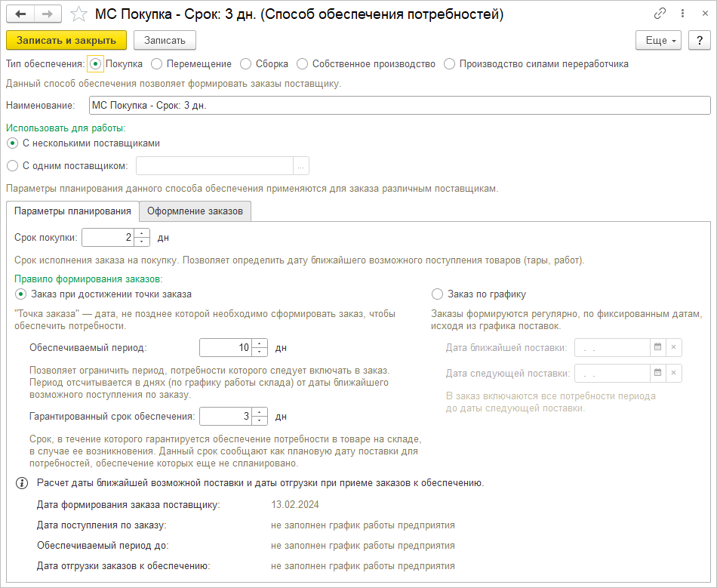Click the single supplier input field
Image resolution: width=717 pixels, height=588 pixels.
click(x=214, y=166)
